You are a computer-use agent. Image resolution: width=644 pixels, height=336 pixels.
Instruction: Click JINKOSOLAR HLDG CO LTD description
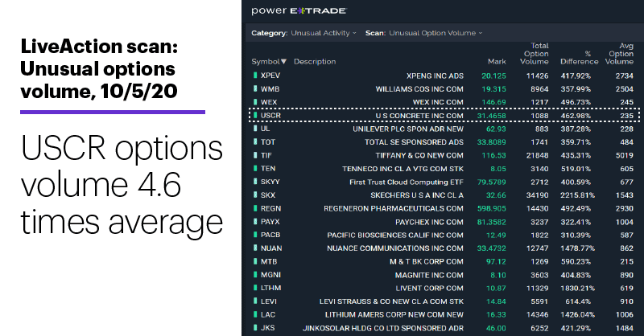point(383,328)
